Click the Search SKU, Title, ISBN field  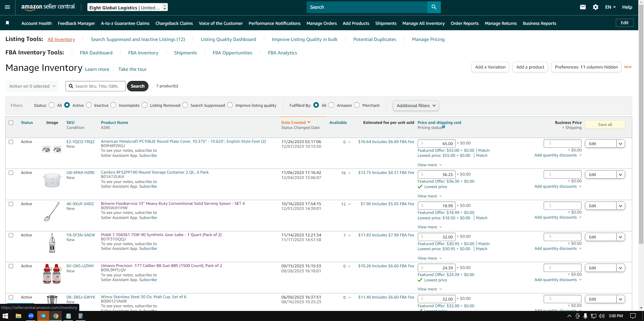click(x=96, y=86)
